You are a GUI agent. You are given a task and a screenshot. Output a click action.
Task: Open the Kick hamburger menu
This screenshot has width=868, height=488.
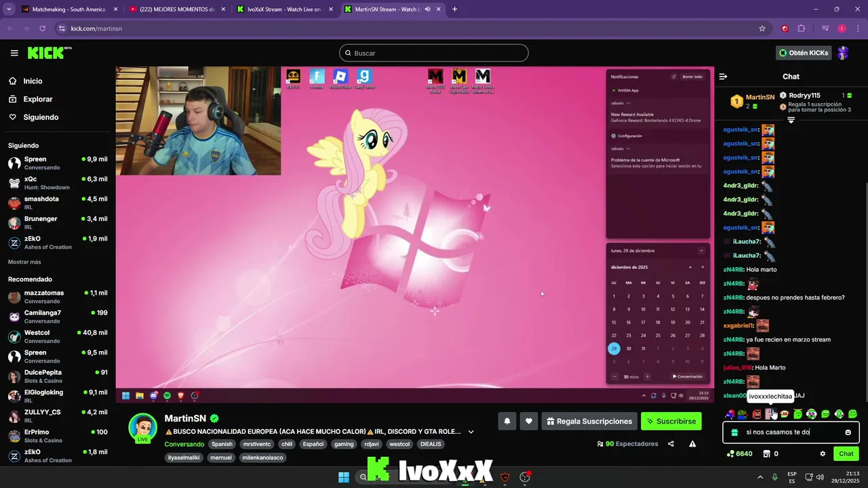[x=14, y=53]
